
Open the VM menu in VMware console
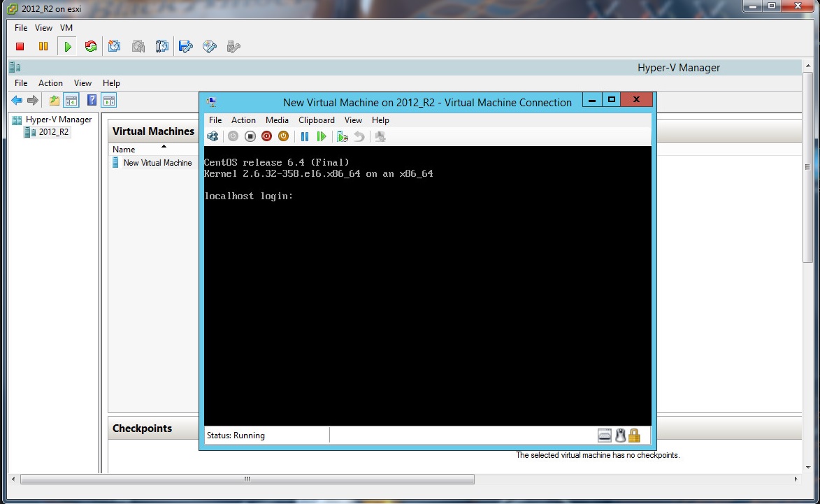66,28
